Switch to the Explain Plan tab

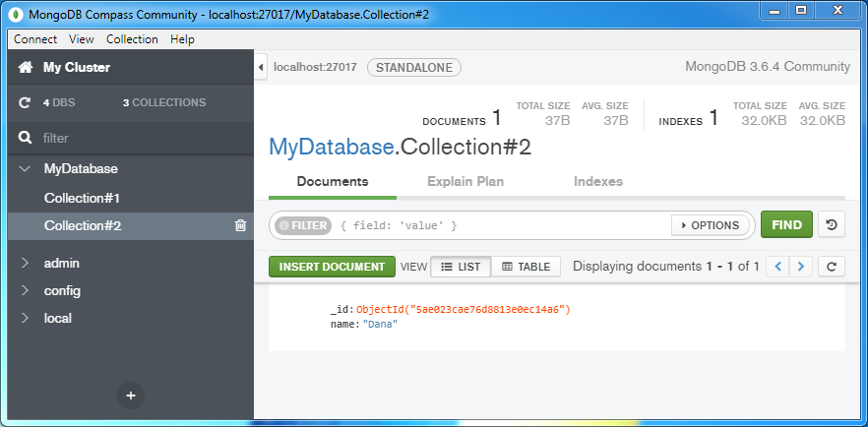[x=465, y=181]
